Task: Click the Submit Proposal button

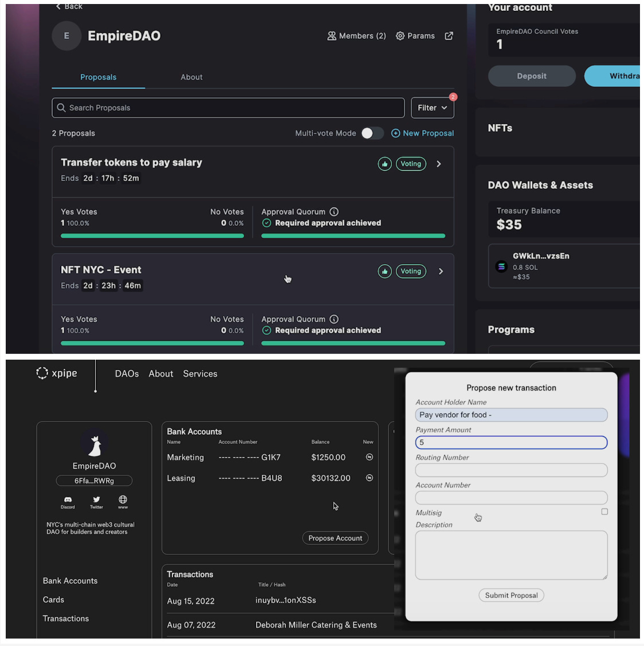Action: point(511,596)
